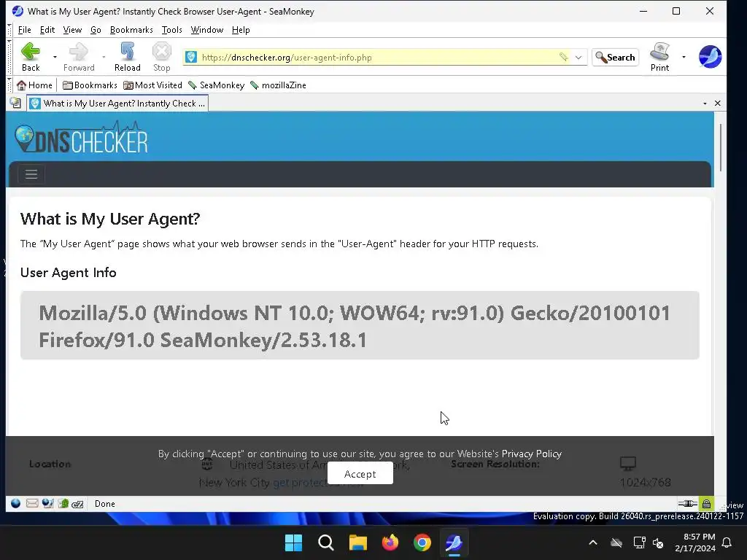
Task: Open the Edit menu
Action: click(47, 29)
